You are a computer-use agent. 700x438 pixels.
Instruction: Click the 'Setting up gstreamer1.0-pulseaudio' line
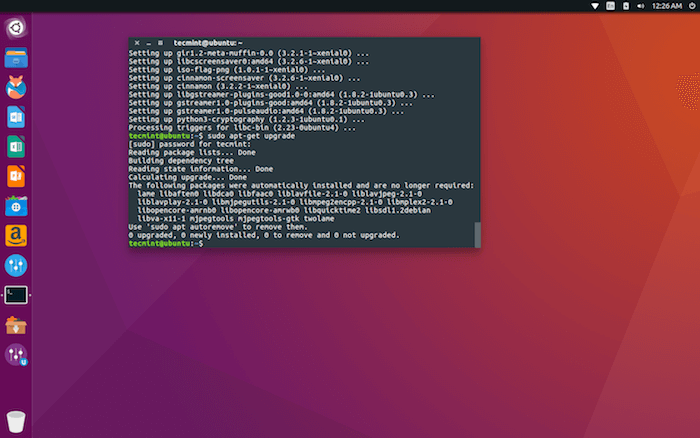[266, 111]
